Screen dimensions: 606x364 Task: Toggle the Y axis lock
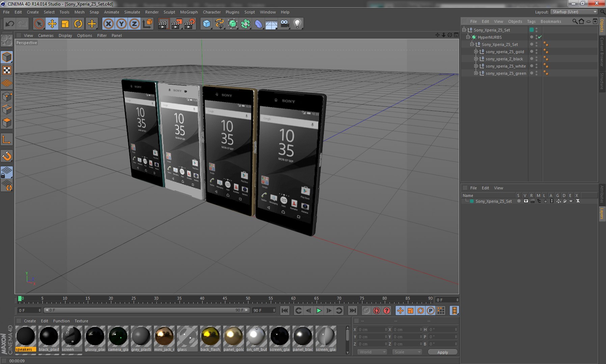pos(121,24)
